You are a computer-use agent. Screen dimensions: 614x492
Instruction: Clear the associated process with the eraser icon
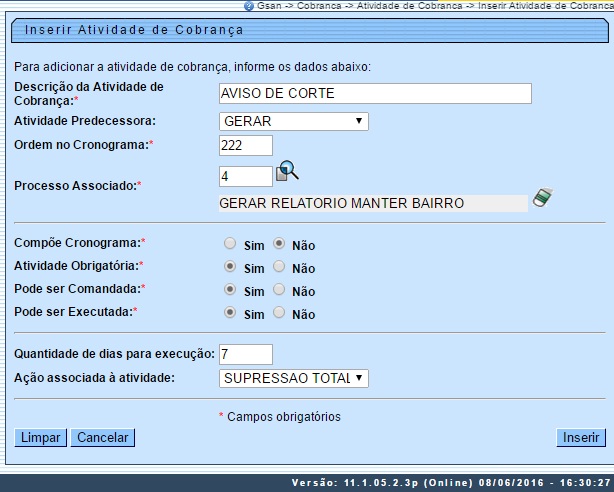[542, 197]
